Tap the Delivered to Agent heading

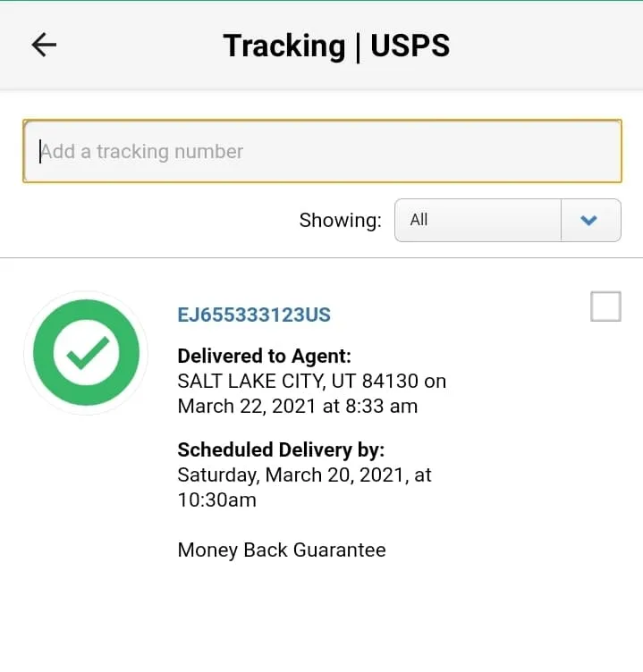[264, 357]
